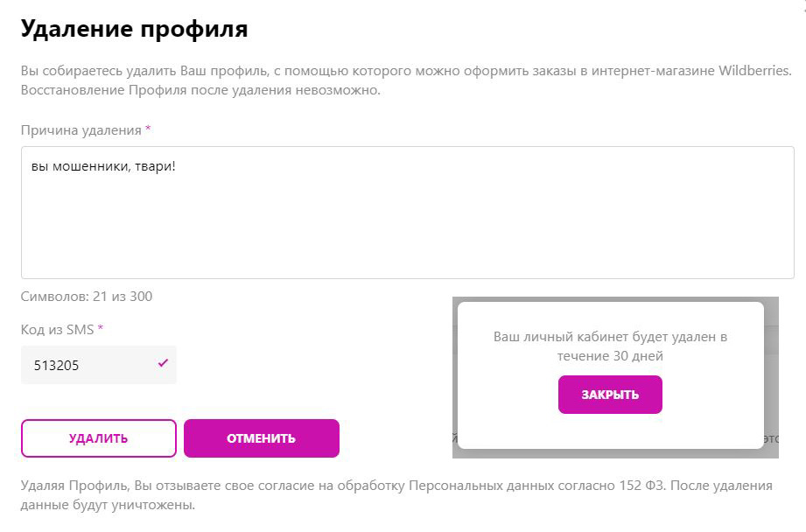Click the required asterisk beside "Код из SMS"
This screenshot has height=532, width=806.
pyautogui.click(x=101, y=328)
